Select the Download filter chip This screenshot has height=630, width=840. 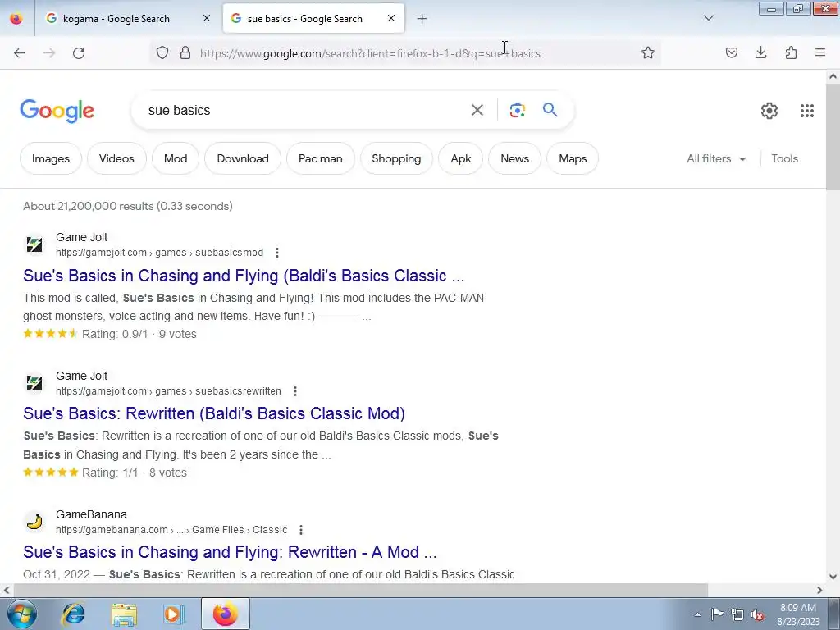point(243,158)
